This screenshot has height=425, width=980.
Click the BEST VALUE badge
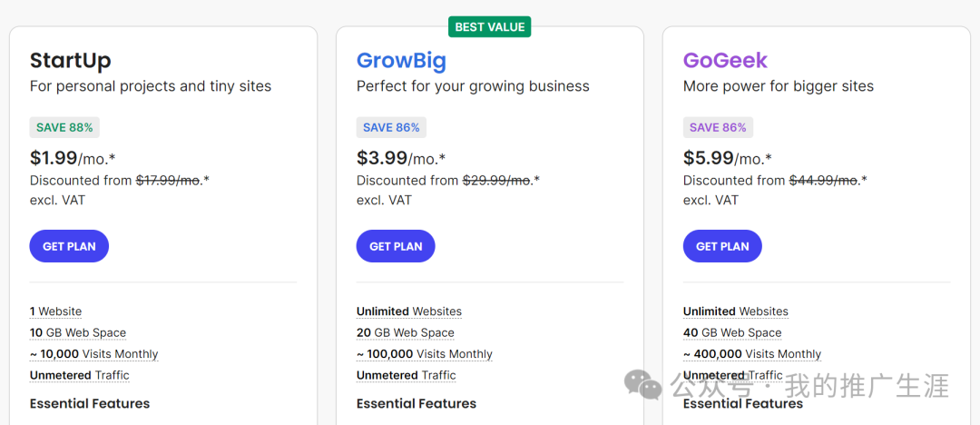pyautogui.click(x=490, y=27)
